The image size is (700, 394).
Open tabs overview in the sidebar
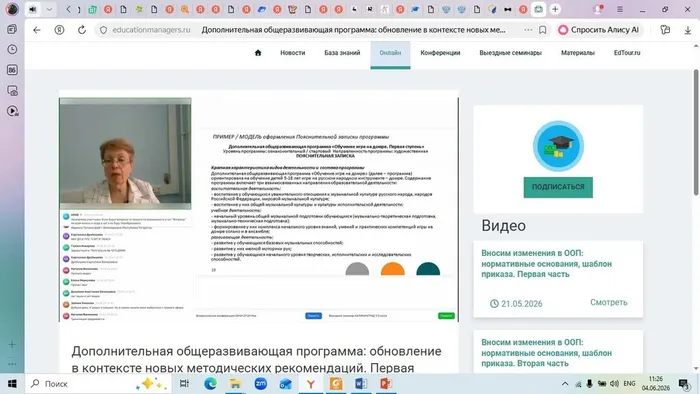tap(12, 29)
